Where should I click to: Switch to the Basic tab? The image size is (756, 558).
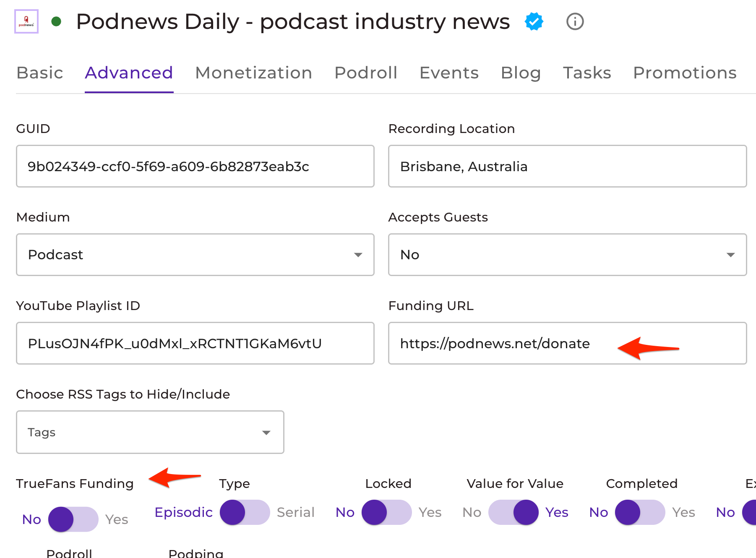tap(40, 73)
